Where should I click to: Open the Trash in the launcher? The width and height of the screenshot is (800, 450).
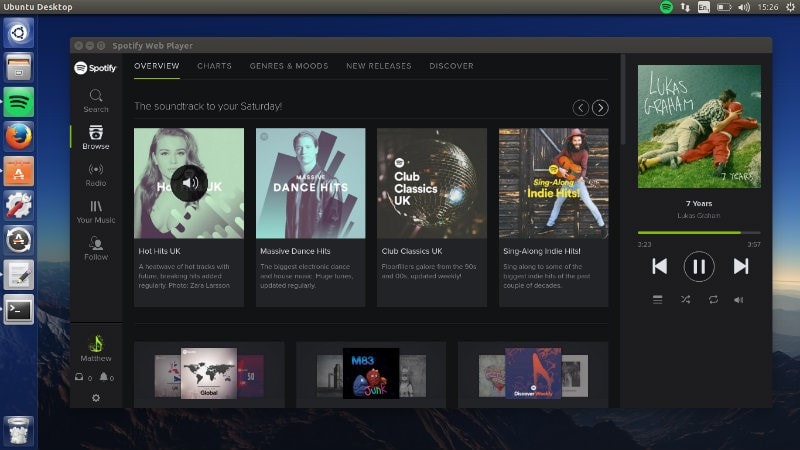pos(19,431)
